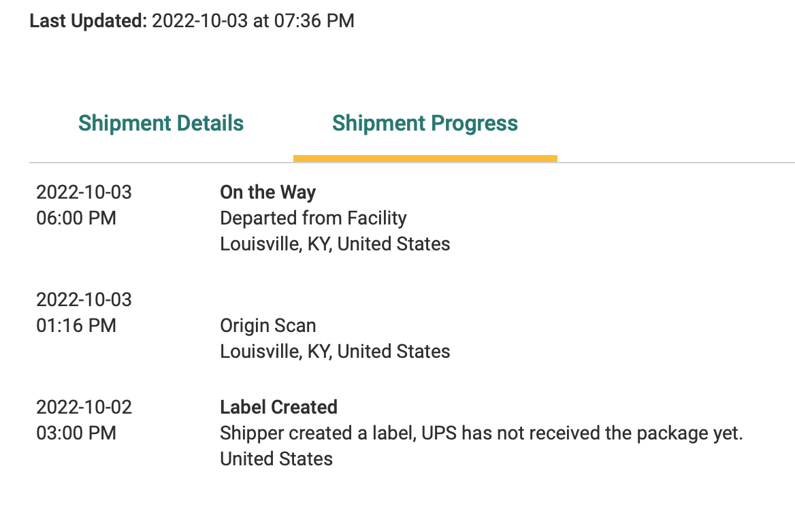Click the Last Updated label
The width and height of the screenshot is (795, 532).
pos(88,21)
